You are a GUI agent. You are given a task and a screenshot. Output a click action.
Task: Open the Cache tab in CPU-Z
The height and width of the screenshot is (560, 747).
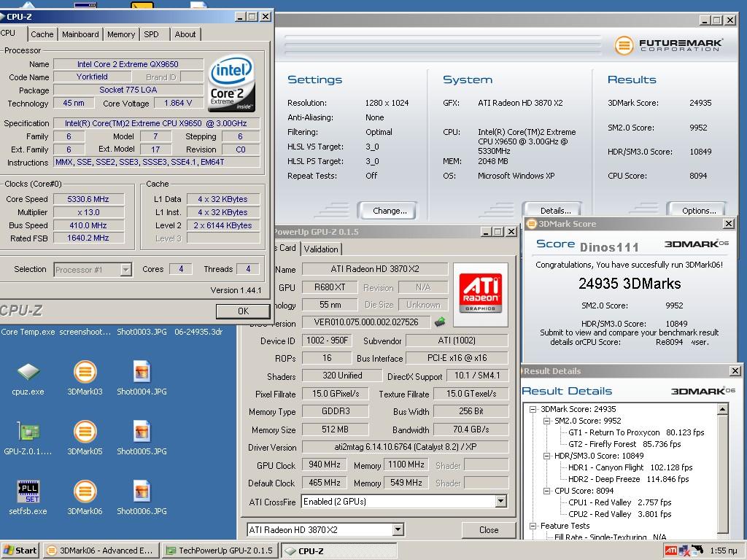(x=42, y=34)
